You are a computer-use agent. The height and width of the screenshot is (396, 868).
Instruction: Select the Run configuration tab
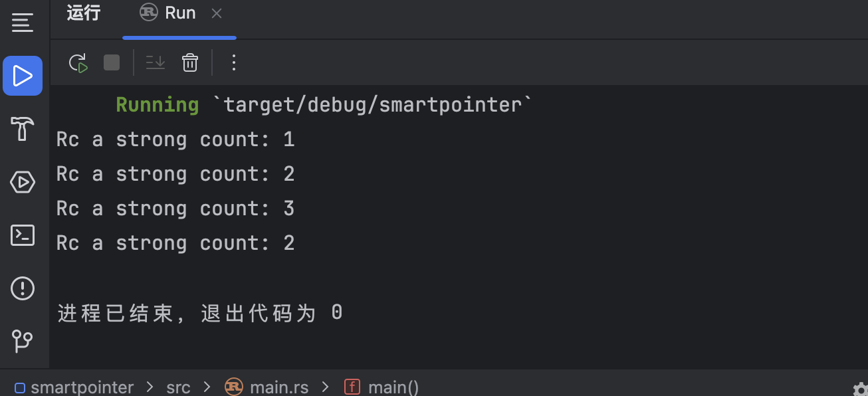[169, 13]
